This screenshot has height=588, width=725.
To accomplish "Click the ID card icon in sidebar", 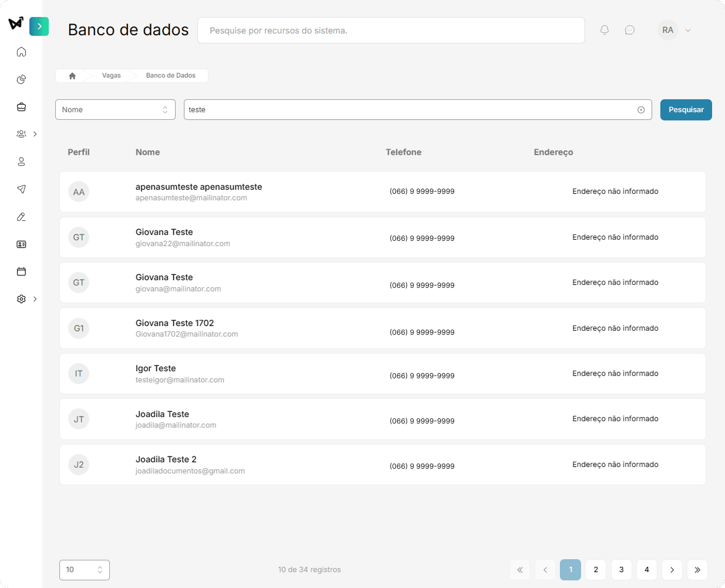I will (x=22, y=244).
